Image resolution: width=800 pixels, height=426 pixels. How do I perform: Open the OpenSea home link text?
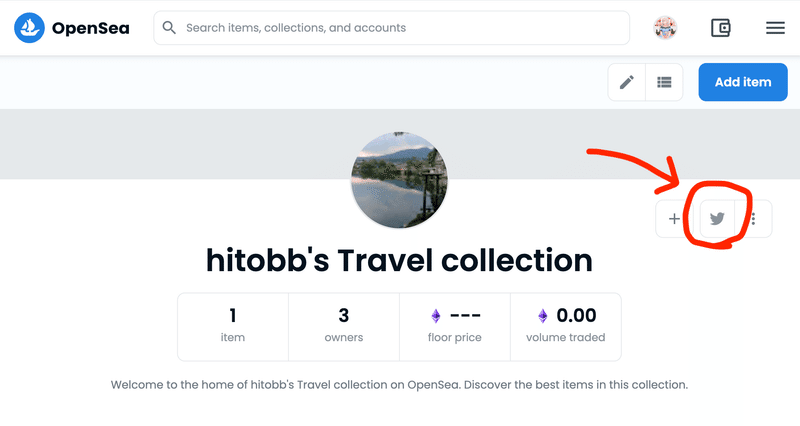(x=91, y=28)
